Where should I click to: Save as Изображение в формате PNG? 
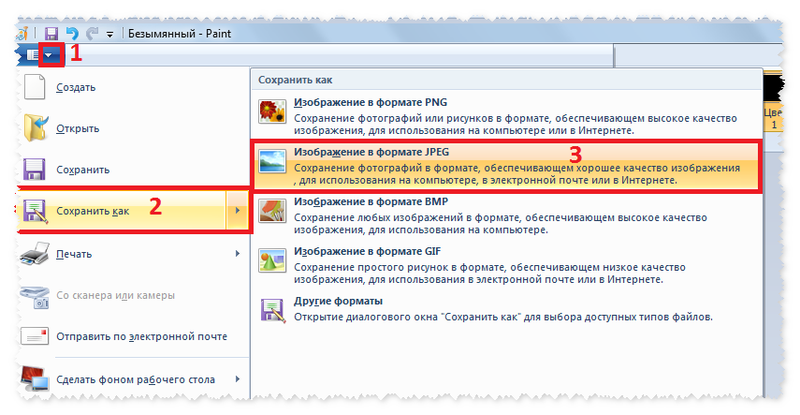[507, 116]
